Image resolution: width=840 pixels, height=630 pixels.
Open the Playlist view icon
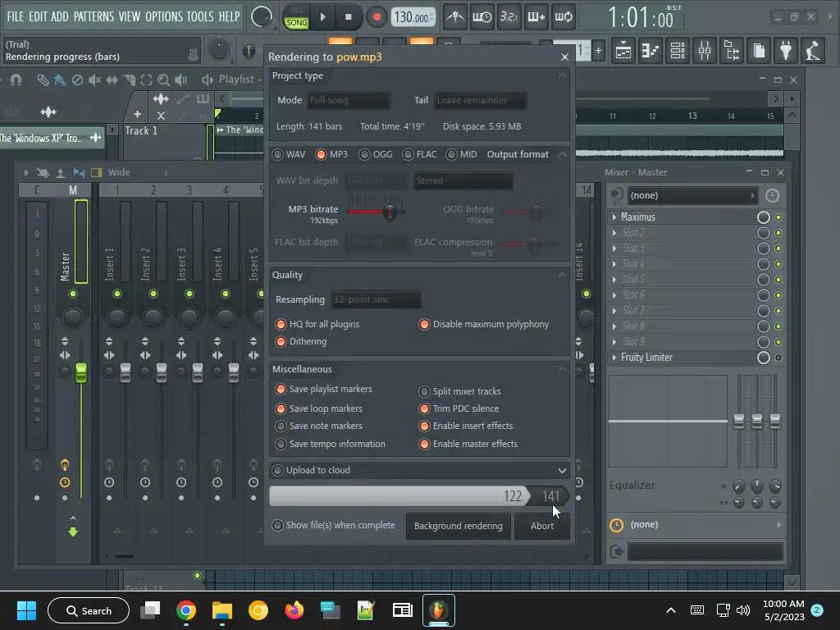[x=623, y=51]
